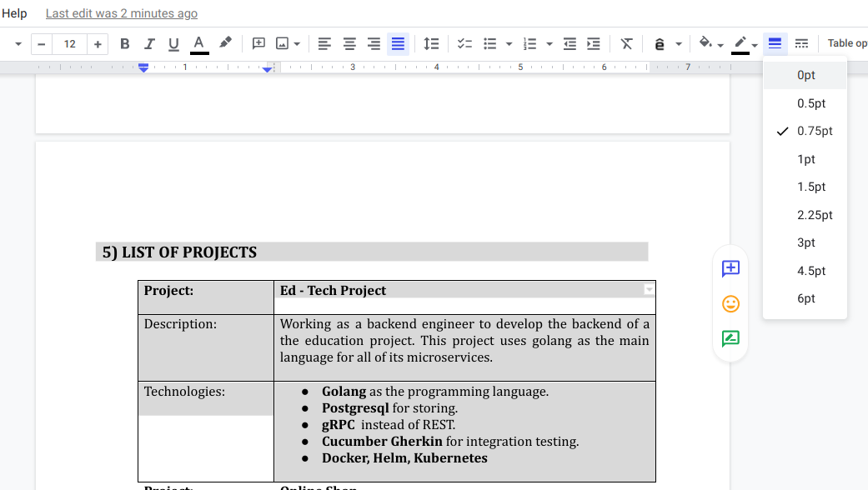
Task: Click the font size input field
Action: [69, 43]
